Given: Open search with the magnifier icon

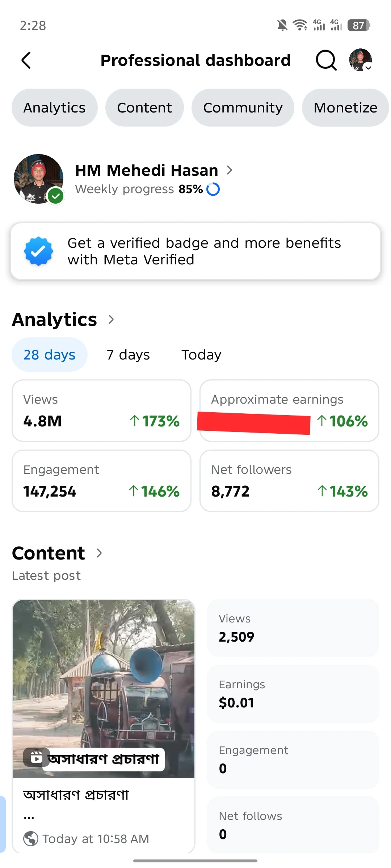Looking at the screenshot, I should tap(326, 60).
